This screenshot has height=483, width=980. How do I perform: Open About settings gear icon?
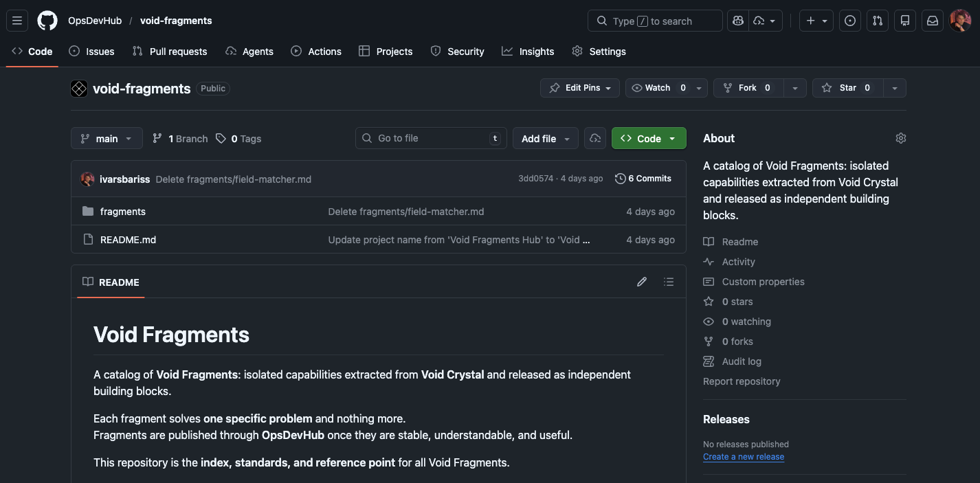tap(901, 138)
